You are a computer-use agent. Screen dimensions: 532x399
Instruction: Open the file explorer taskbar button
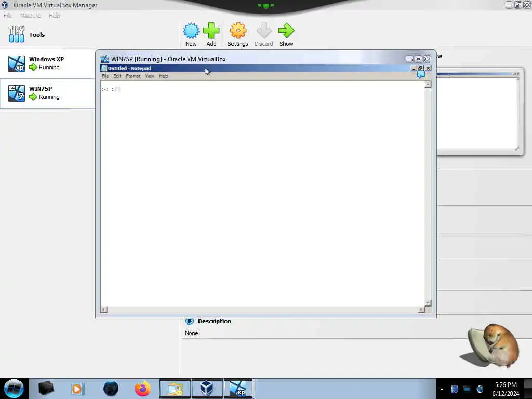[x=175, y=389]
